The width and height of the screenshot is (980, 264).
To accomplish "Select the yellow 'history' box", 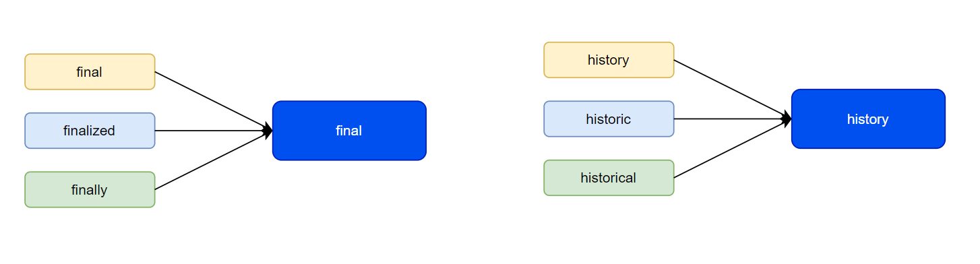I will (x=609, y=60).
